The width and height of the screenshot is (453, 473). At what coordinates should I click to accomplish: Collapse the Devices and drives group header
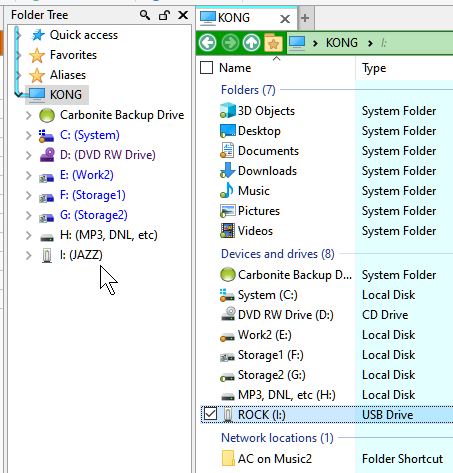tap(277, 254)
